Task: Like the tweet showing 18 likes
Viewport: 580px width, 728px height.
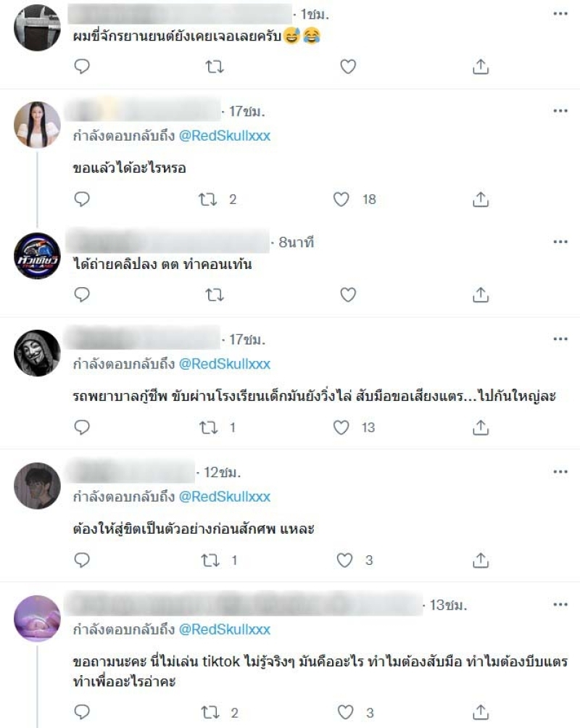Action: tap(341, 199)
